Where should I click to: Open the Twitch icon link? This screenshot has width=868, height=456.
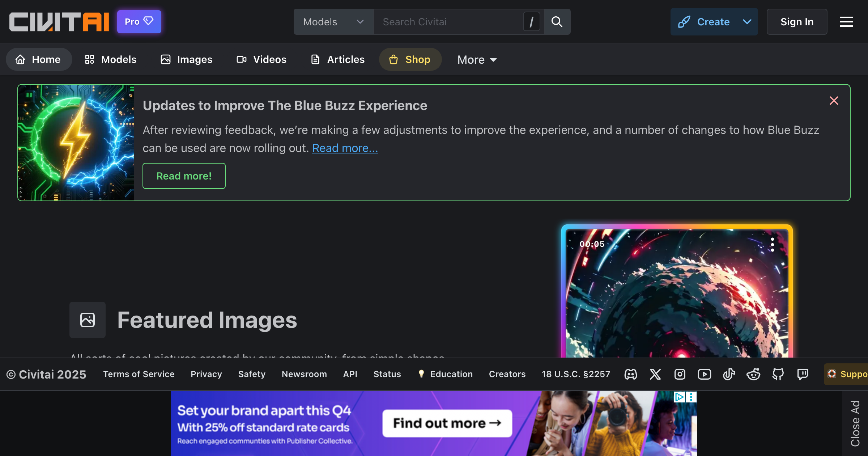803,374
